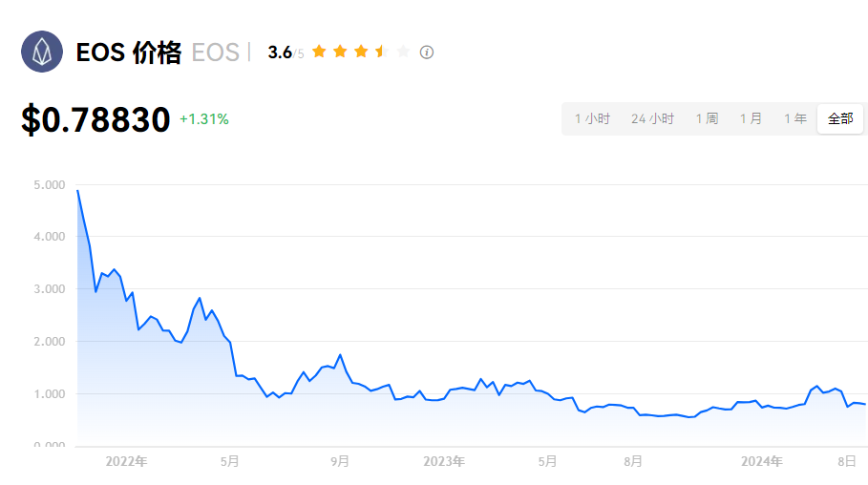Click the third rating star
Screen dimensions: 868x485
(361, 52)
